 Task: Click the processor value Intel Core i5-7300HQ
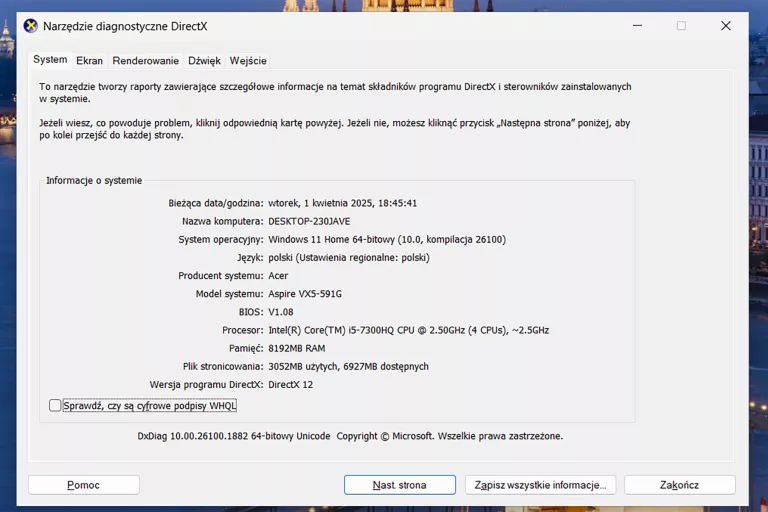[408, 330]
